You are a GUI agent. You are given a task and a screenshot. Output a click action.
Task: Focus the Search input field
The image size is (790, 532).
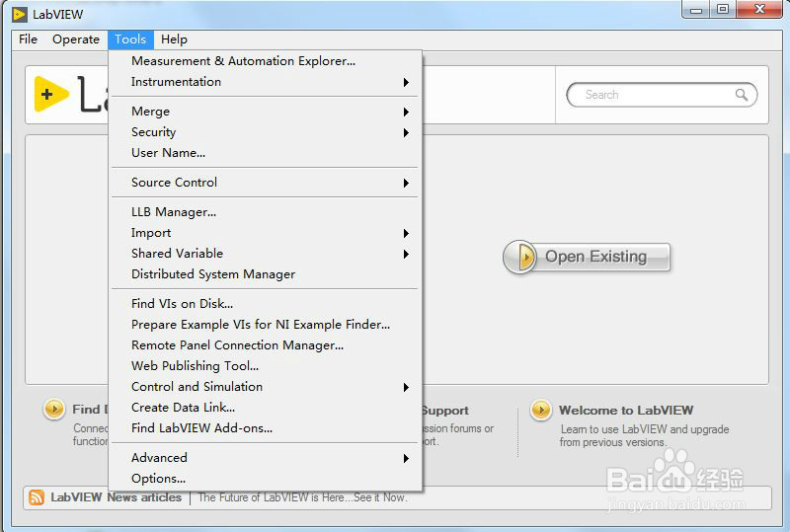pyautogui.click(x=661, y=95)
